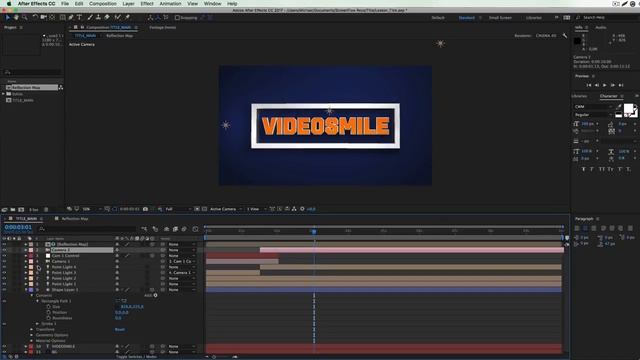Select the Pen tool
Image resolution: width=640 pixels, height=360 pixels.
[x=71, y=18]
